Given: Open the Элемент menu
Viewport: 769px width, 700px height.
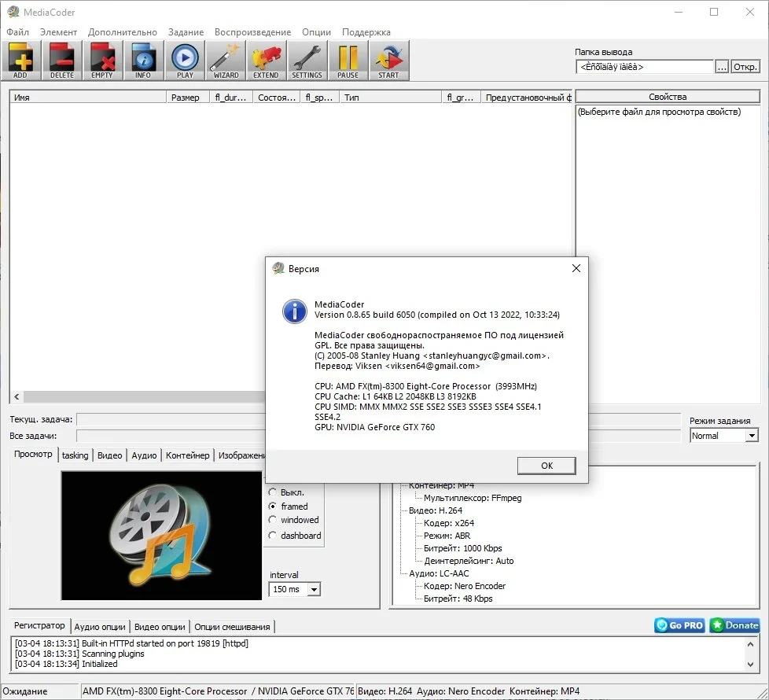Looking at the screenshot, I should (x=58, y=32).
